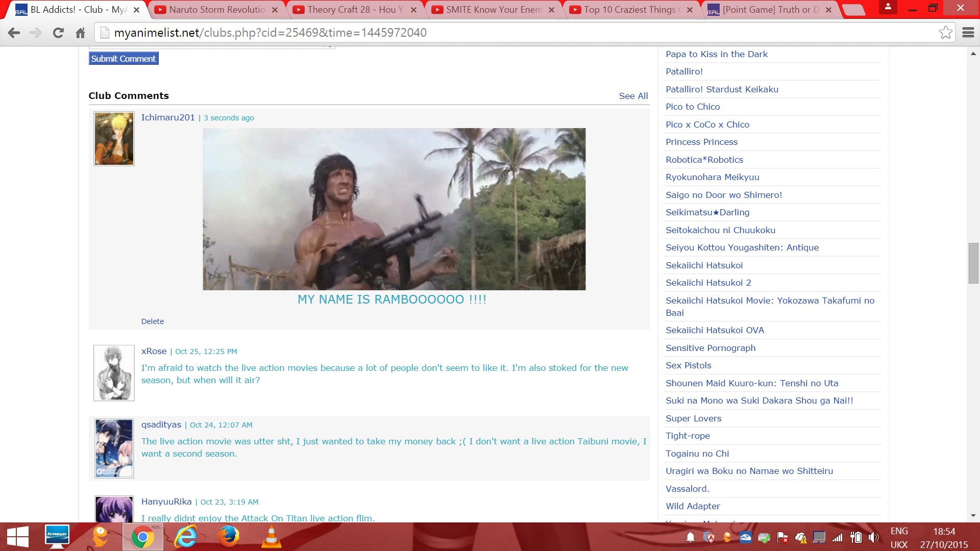Delete the Ichimaru201 Rambo comment

(x=152, y=321)
